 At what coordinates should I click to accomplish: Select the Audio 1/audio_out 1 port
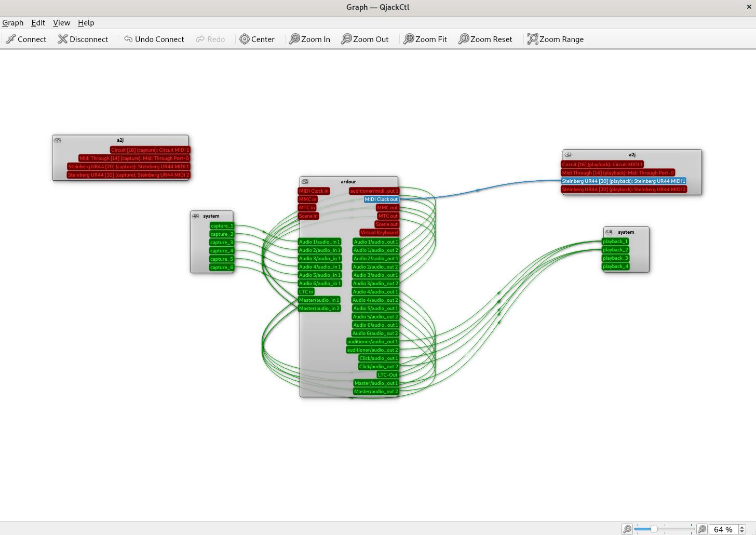(376, 242)
